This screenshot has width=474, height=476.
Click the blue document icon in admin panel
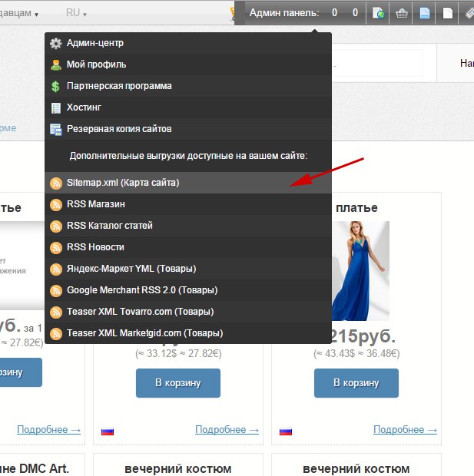pyautogui.click(x=424, y=13)
